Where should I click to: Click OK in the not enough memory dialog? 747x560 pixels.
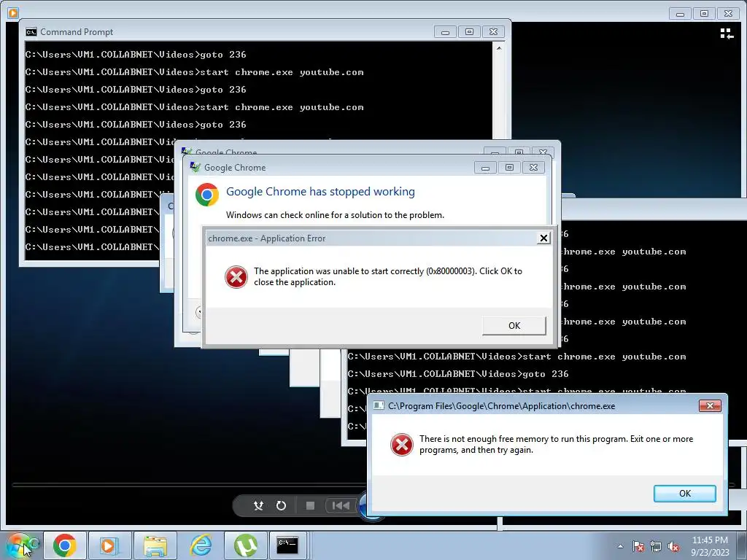point(684,494)
